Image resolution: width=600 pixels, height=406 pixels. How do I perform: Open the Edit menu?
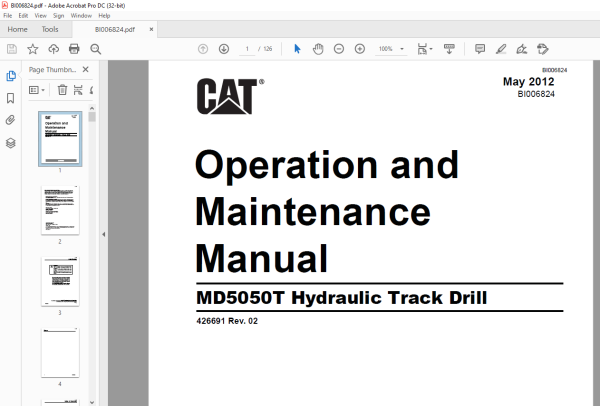[23, 16]
